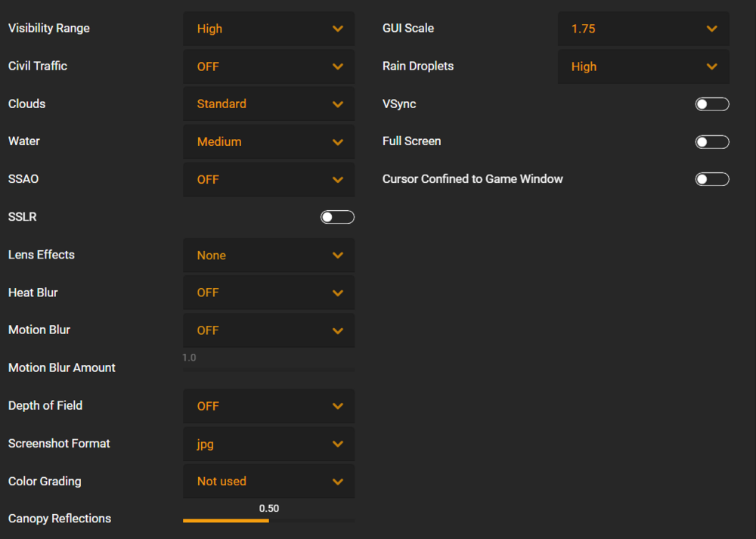Expand the Depth of Field dropdown
Image resolution: width=756 pixels, height=539 pixels.
click(268, 406)
